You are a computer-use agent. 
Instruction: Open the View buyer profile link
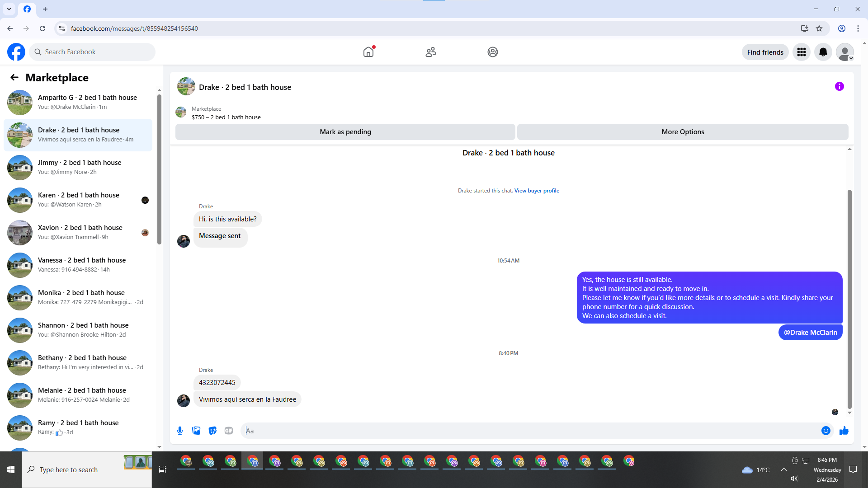click(x=536, y=191)
